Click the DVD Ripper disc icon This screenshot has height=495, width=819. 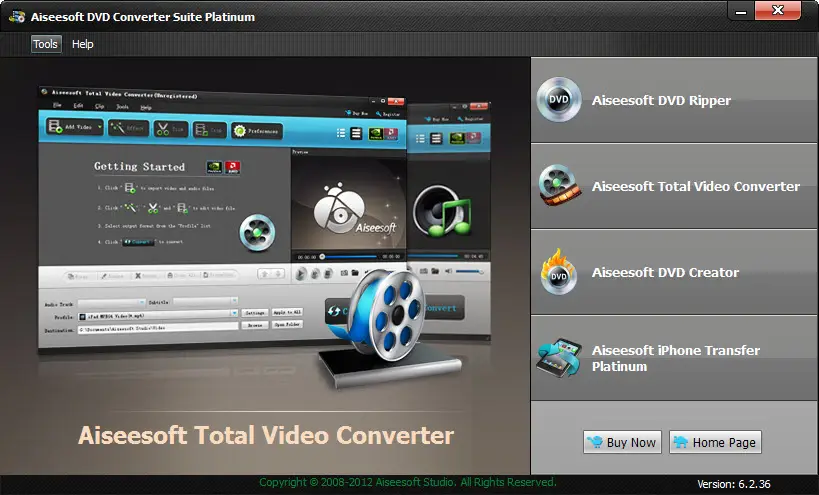pyautogui.click(x=559, y=100)
